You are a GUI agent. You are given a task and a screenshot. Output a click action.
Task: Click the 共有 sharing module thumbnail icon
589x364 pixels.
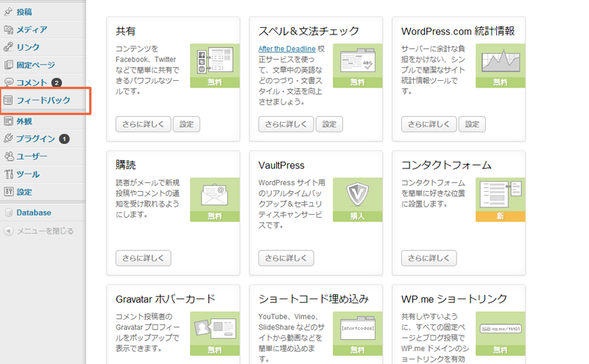(x=215, y=60)
